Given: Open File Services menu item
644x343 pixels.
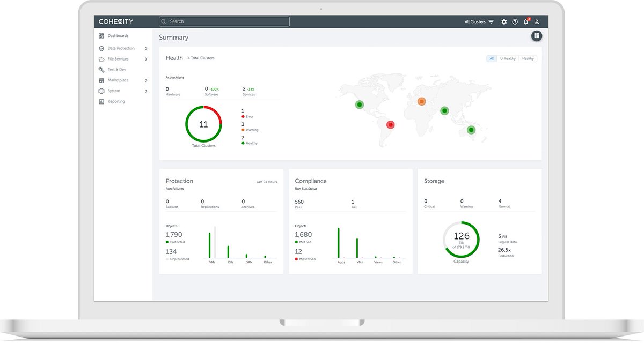Looking at the screenshot, I should 118,59.
